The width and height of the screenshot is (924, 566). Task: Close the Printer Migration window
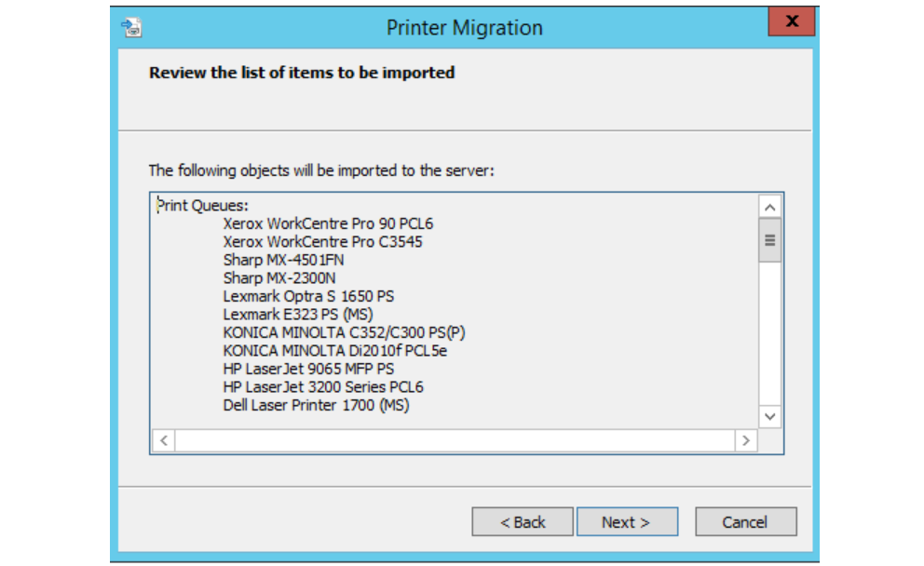[x=792, y=21]
